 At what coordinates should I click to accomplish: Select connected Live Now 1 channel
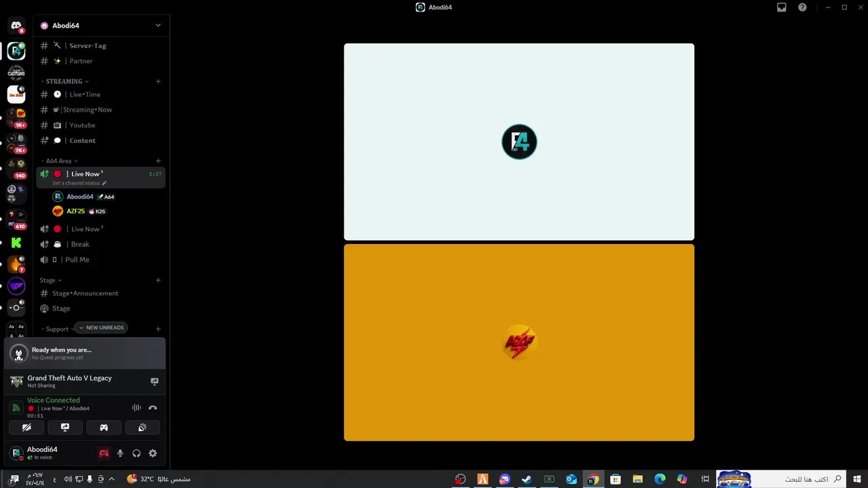[x=100, y=178]
